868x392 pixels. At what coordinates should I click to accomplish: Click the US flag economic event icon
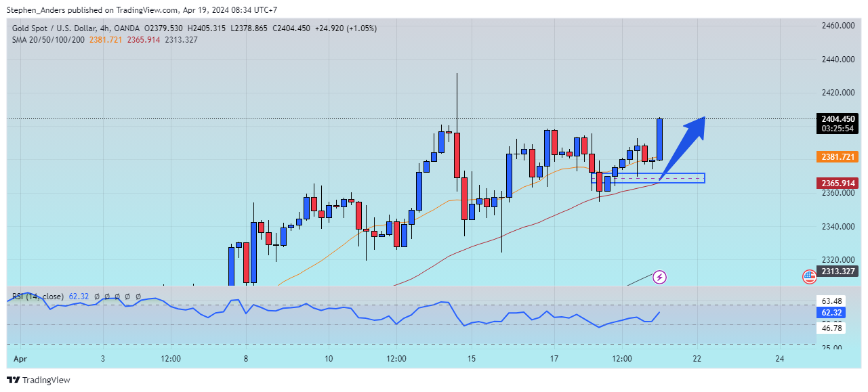point(809,276)
